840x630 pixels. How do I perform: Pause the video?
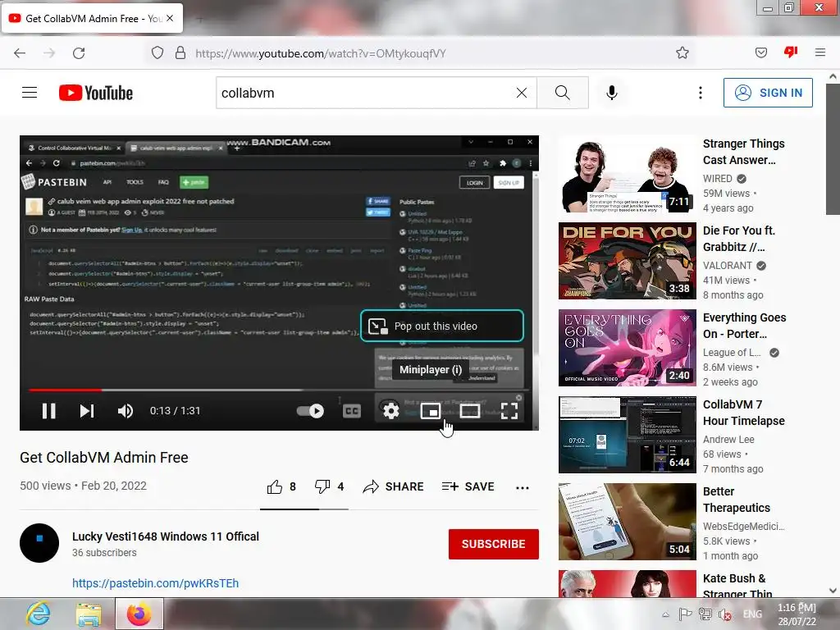tap(48, 411)
